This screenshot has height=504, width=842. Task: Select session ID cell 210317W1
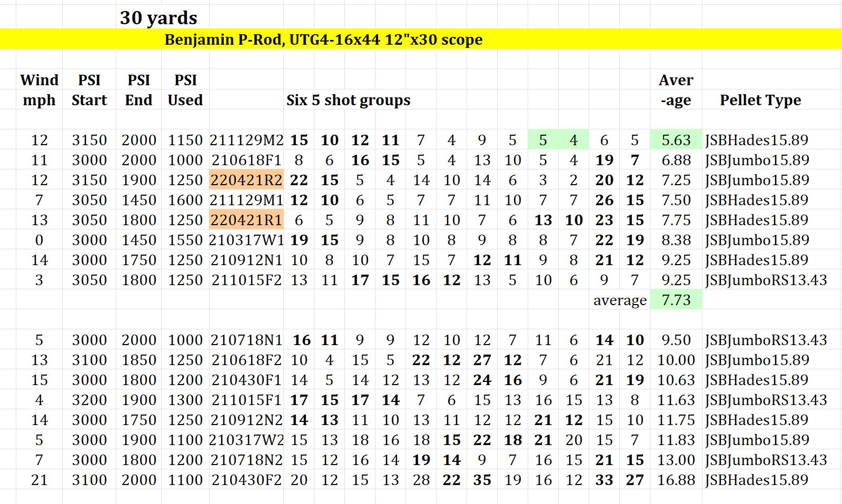tap(246, 240)
